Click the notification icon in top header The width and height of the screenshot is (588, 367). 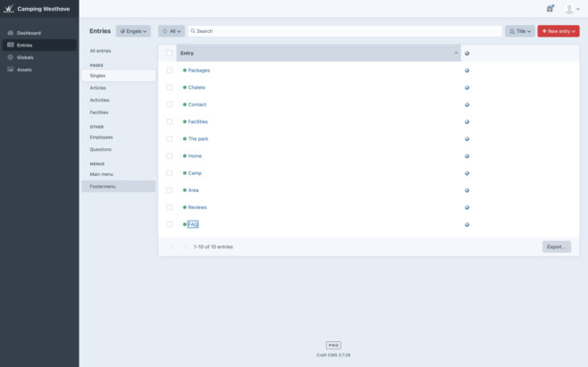click(550, 9)
